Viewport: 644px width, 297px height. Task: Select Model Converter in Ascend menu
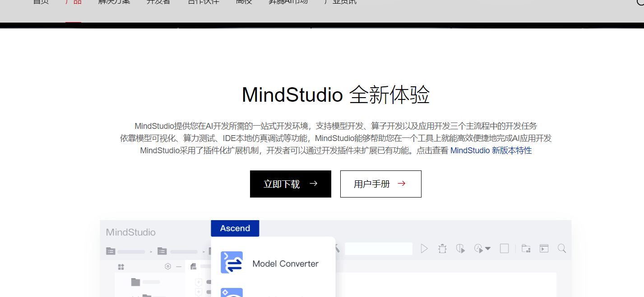click(285, 264)
